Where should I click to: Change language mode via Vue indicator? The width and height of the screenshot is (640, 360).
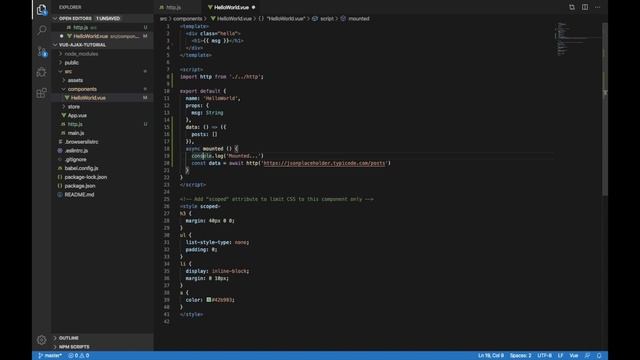pyautogui.click(x=573, y=356)
